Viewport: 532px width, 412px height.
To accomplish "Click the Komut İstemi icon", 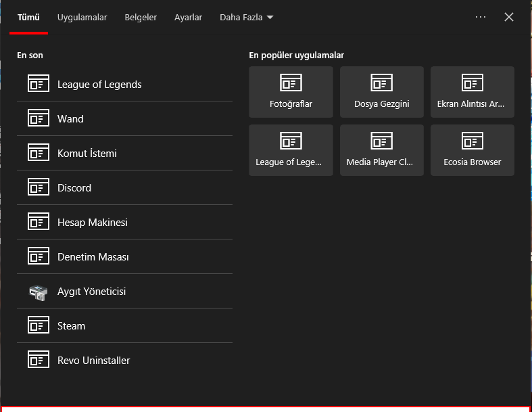I will click(x=39, y=152).
